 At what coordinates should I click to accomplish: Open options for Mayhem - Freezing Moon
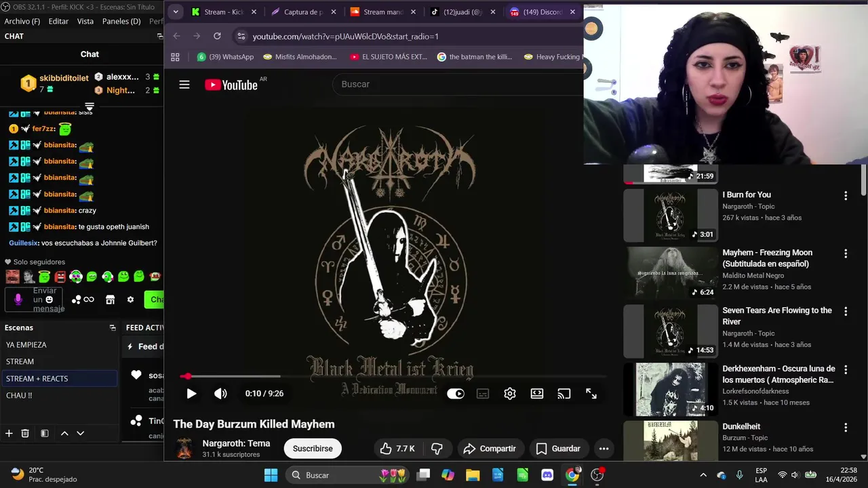(846, 254)
